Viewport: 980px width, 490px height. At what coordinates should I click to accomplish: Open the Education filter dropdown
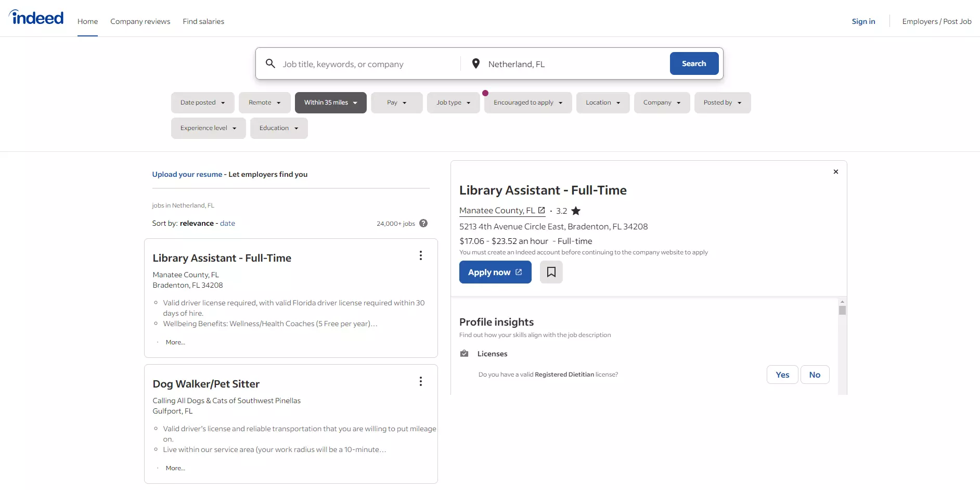pos(279,128)
